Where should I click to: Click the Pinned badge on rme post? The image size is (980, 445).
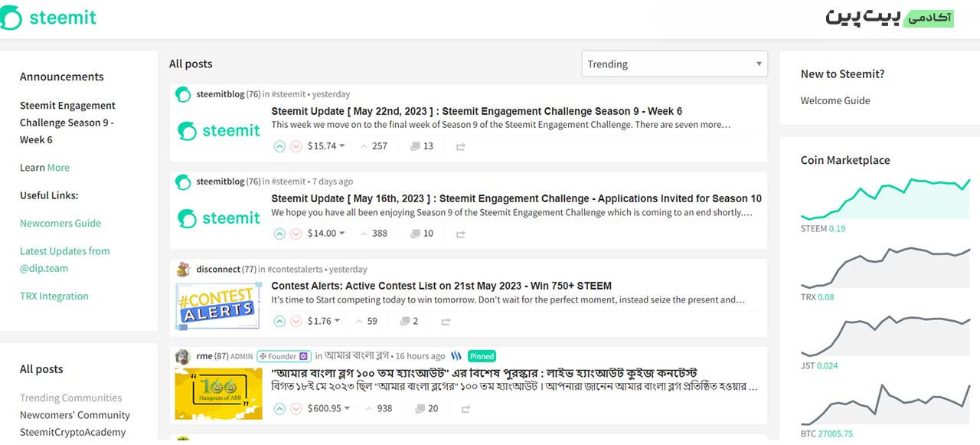[x=482, y=356]
